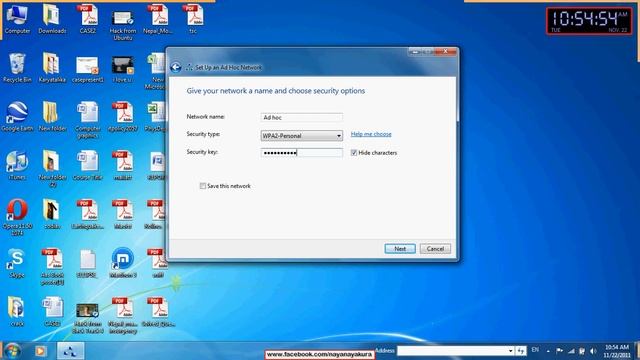This screenshot has width=640, height=360.
Task: Click the Next button
Action: click(400, 249)
